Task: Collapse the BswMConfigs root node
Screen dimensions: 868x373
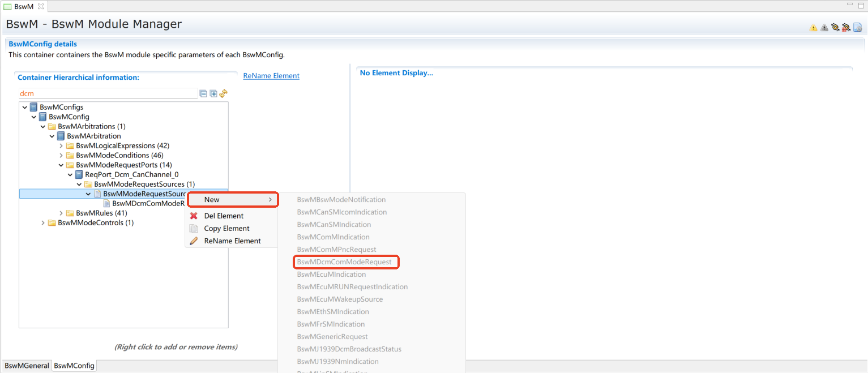Action: [x=25, y=107]
